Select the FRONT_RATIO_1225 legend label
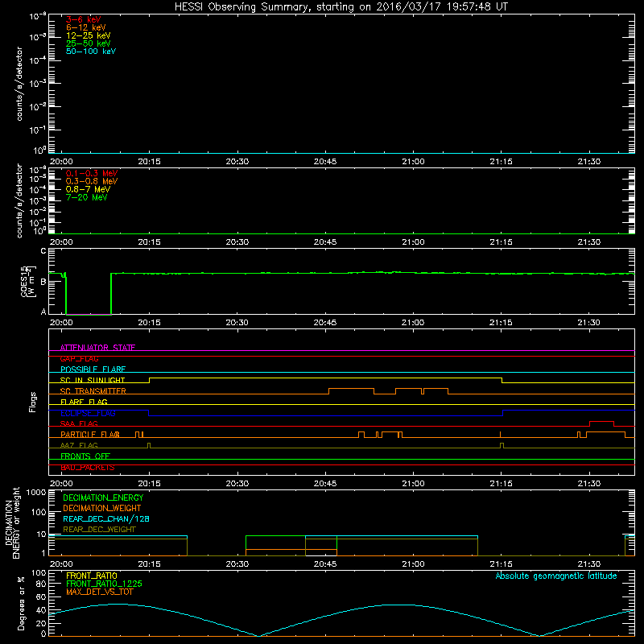The width and height of the screenshot is (644, 644). (104, 584)
